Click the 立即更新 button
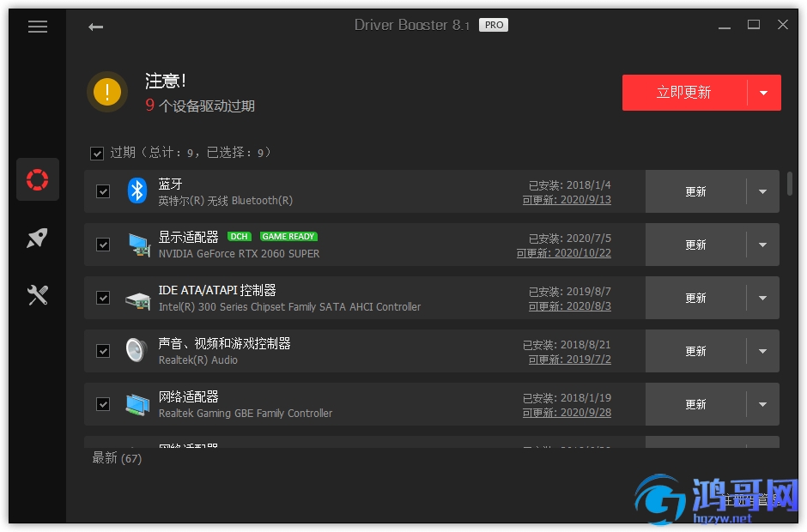Image resolution: width=807 pixels, height=532 pixels. [x=684, y=93]
